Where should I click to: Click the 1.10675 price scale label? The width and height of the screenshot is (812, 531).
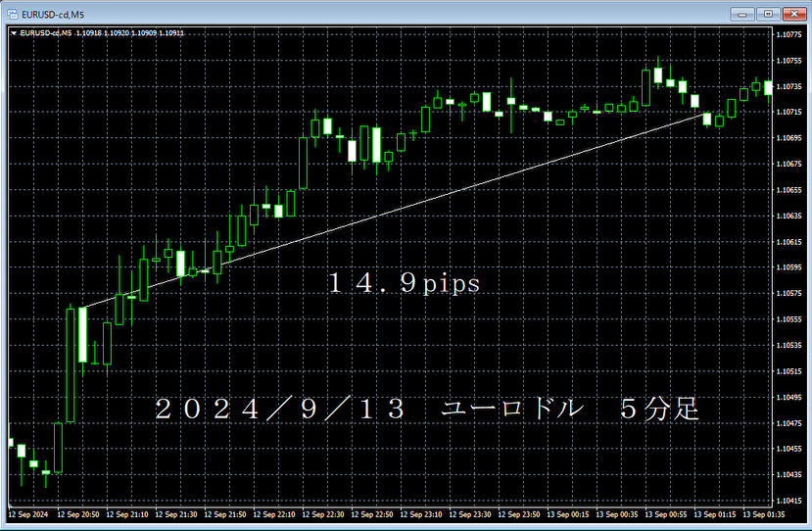click(x=789, y=164)
